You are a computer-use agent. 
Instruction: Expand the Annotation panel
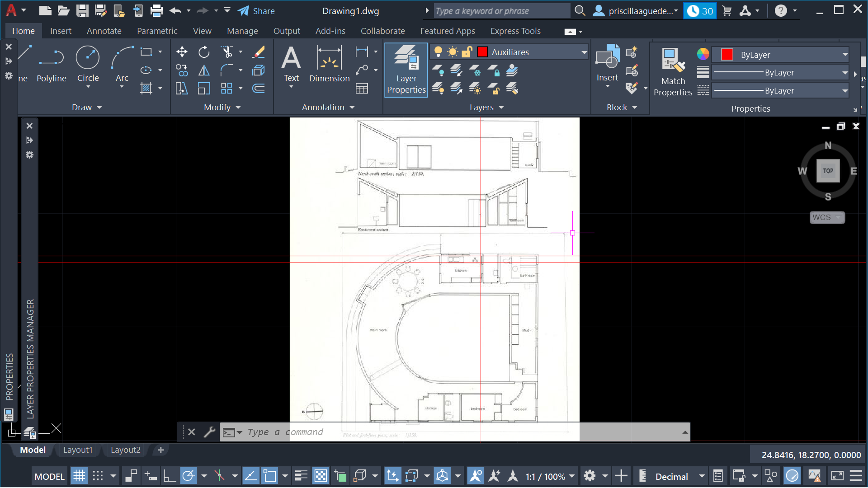click(329, 107)
